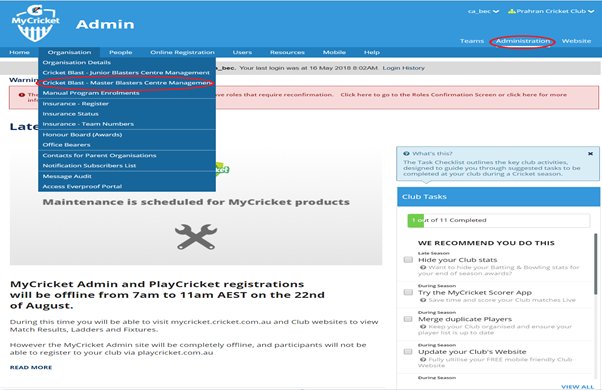Select Master Blasters Centre Management entry
Screen dimensions: 602x390
pyautogui.click(x=127, y=83)
